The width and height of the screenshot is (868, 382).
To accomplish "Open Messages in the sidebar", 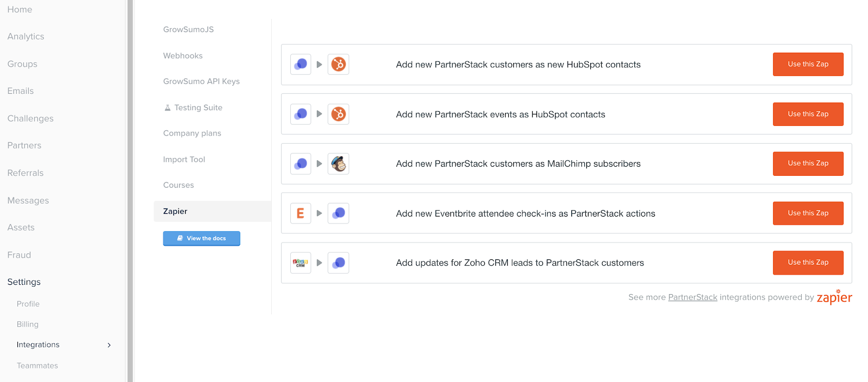I will (28, 200).
